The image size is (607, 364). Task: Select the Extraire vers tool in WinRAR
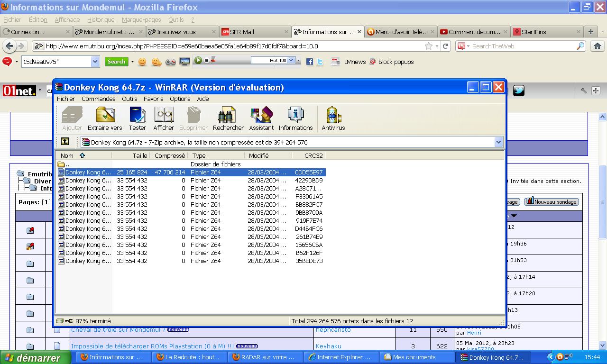104,118
